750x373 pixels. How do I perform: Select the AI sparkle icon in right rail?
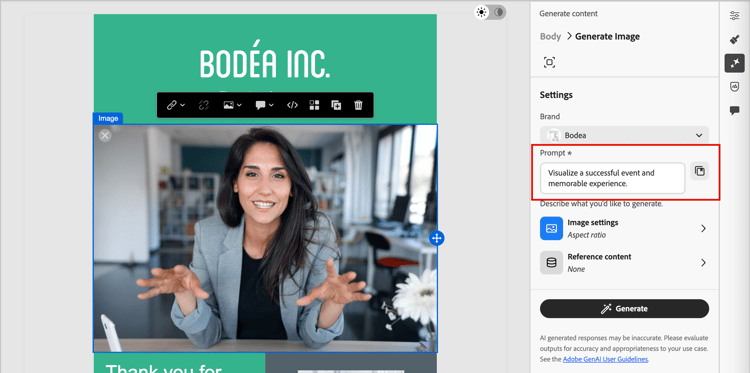pyautogui.click(x=734, y=63)
